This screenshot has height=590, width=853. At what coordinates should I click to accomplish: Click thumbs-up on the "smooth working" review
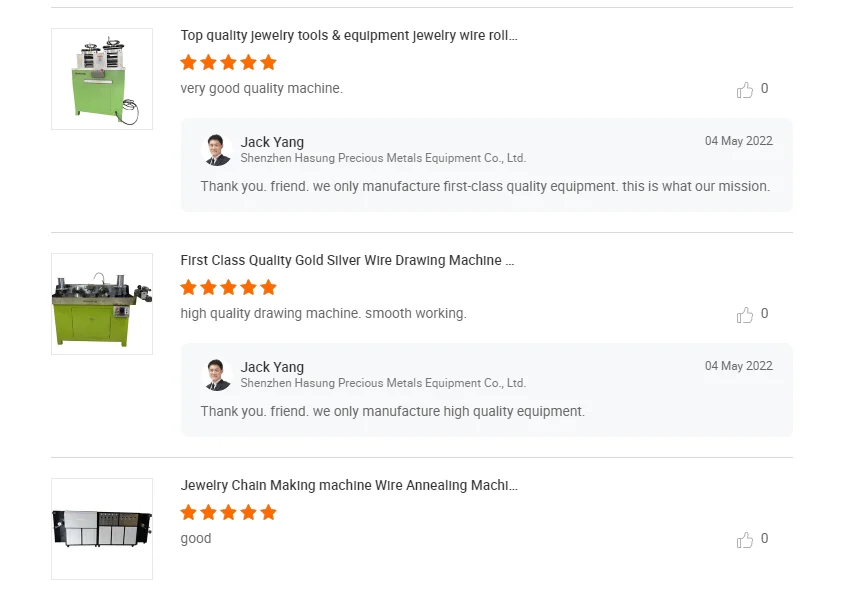[x=745, y=315]
